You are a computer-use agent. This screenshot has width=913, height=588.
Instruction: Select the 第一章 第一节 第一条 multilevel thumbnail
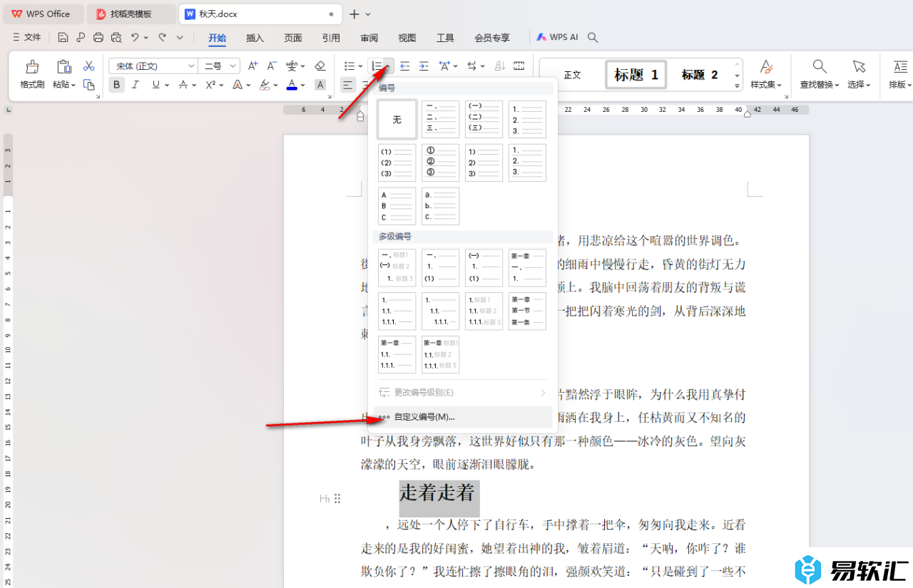tap(527, 311)
